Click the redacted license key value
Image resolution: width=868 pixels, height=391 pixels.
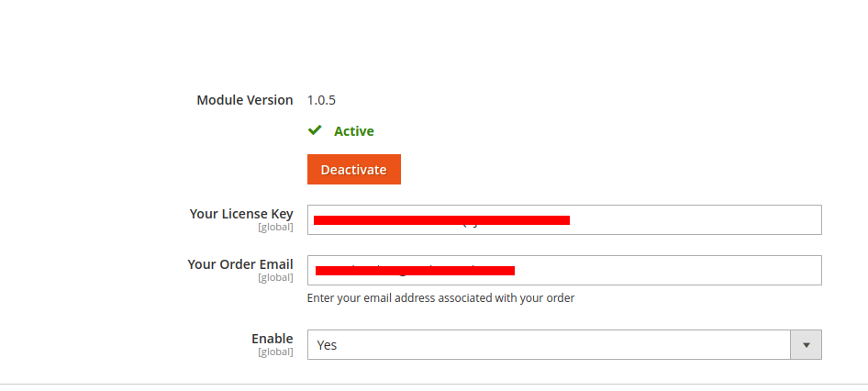coord(440,220)
